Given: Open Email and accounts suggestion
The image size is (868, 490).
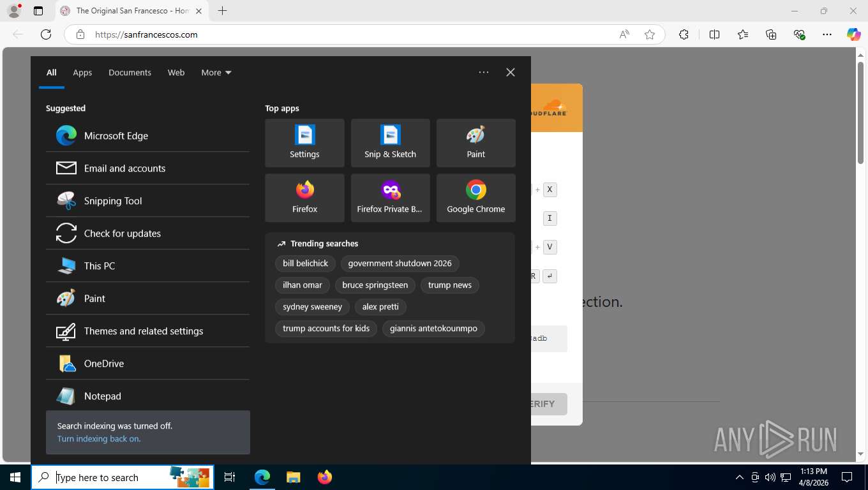Looking at the screenshot, I should pos(147,168).
